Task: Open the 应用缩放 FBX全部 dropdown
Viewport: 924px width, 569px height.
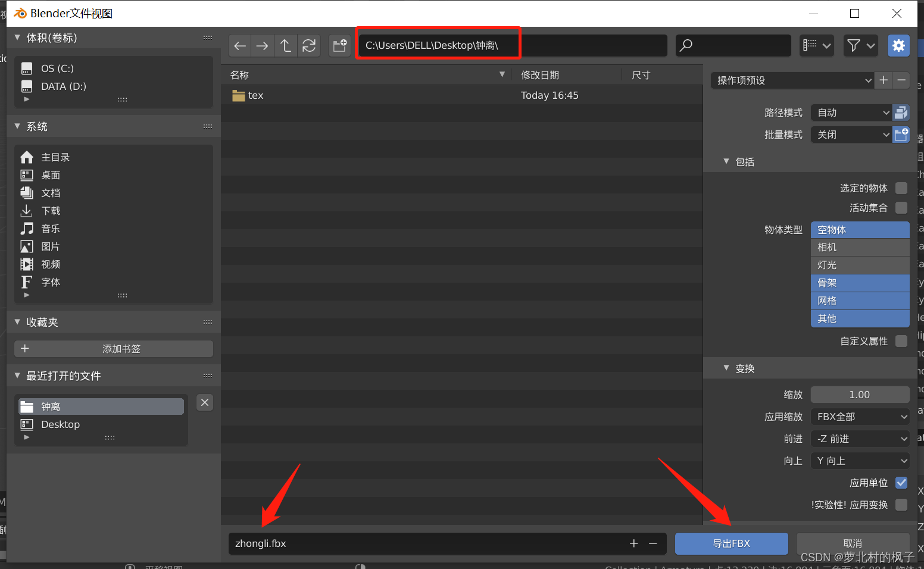Action: pyautogui.click(x=860, y=417)
